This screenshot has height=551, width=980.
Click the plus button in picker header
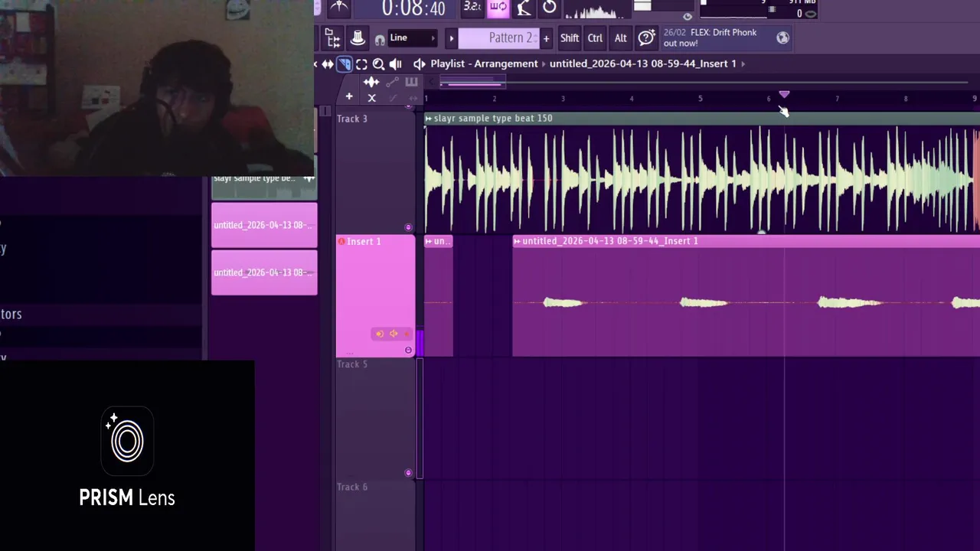click(349, 96)
